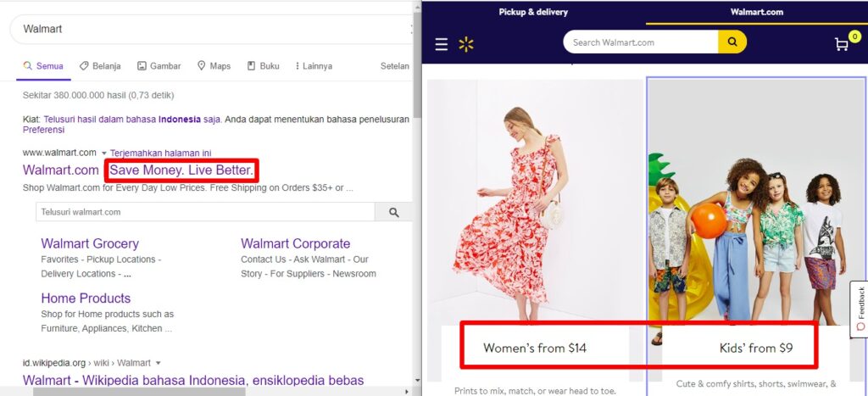
Task: Open the Home Products sitelink
Action: click(x=86, y=298)
